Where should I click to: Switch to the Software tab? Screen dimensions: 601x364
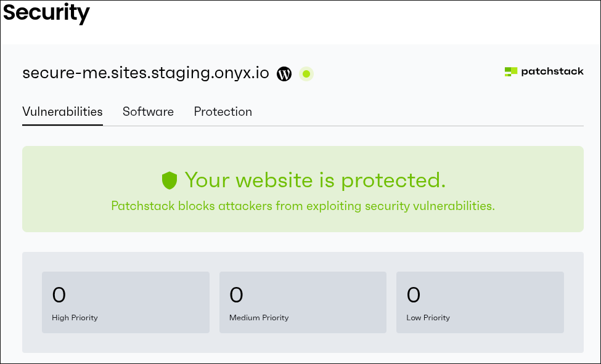pyautogui.click(x=148, y=111)
